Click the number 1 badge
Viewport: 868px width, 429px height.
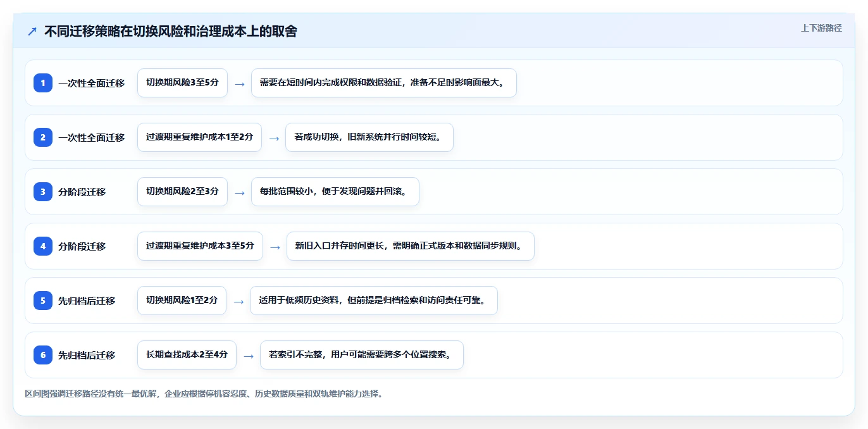point(43,83)
